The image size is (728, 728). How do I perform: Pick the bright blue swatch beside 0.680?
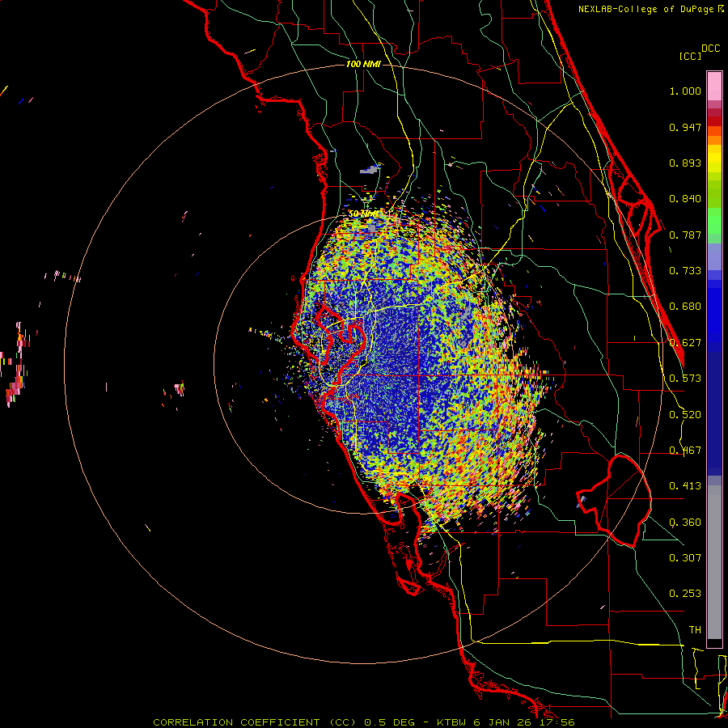click(x=714, y=309)
